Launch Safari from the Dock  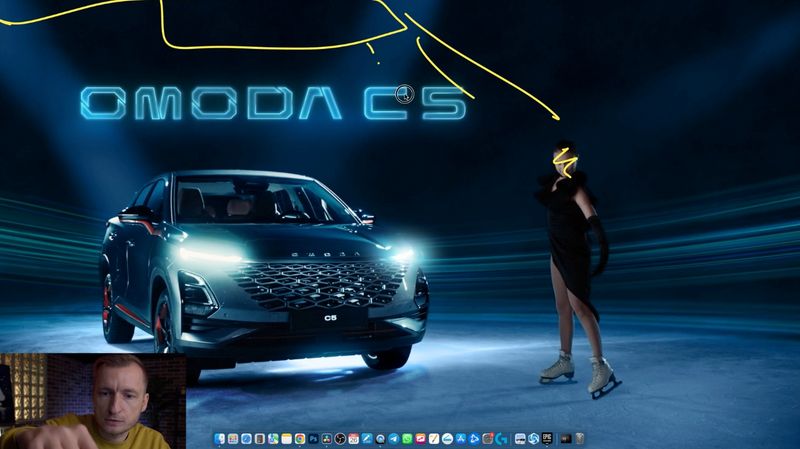[x=246, y=439]
